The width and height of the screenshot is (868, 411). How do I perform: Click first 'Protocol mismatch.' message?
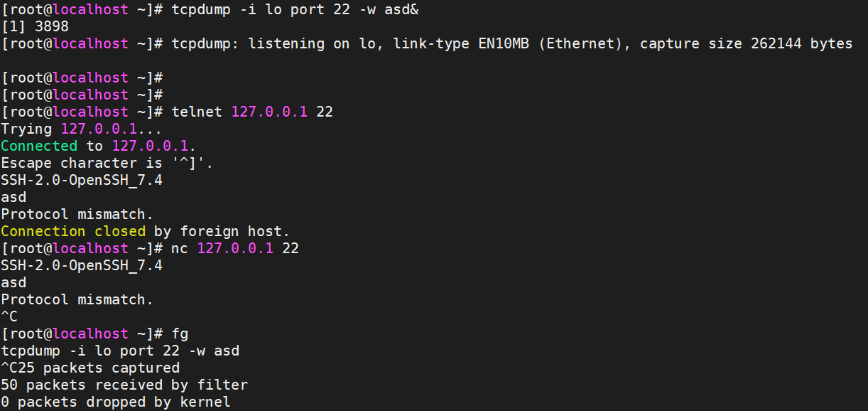pyautogui.click(x=77, y=214)
